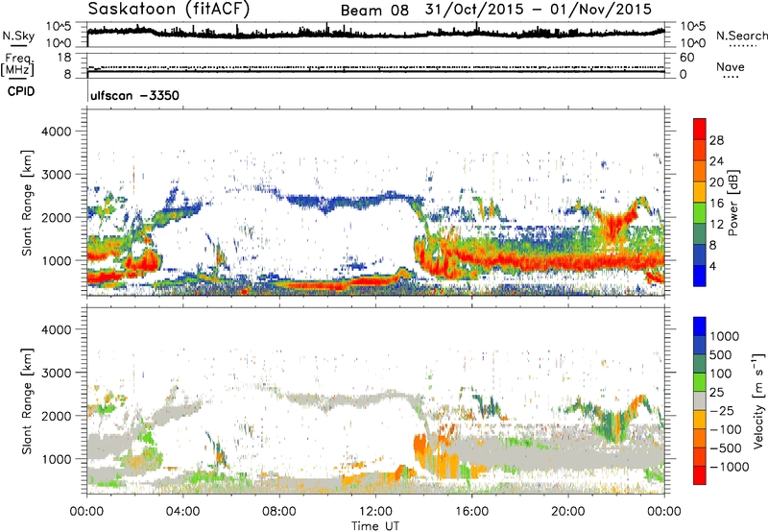Screen dimensions: 768x532
Task: Click the '-25' label on velocity colorbar
Action: [722, 410]
